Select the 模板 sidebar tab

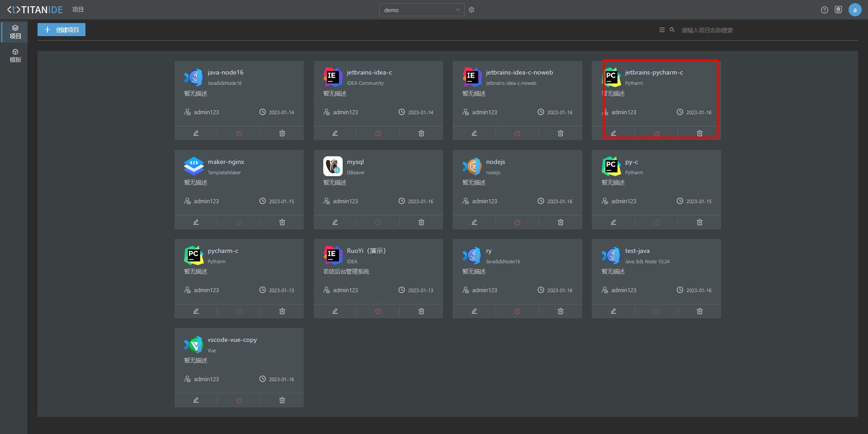[15, 56]
